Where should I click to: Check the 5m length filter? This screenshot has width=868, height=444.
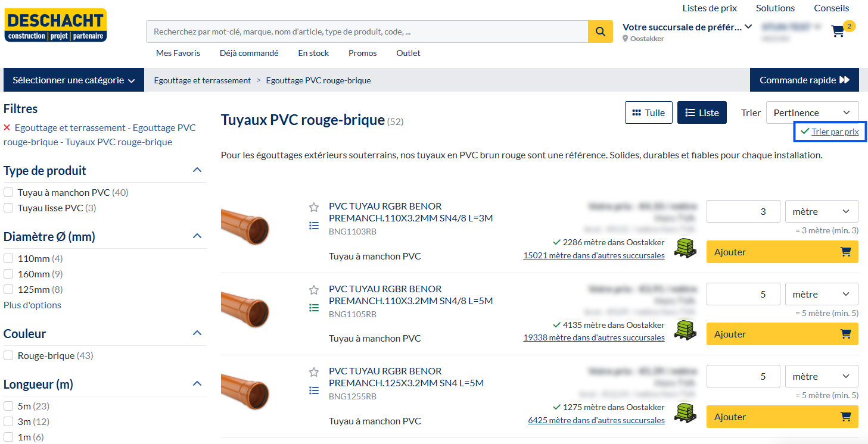coord(8,406)
